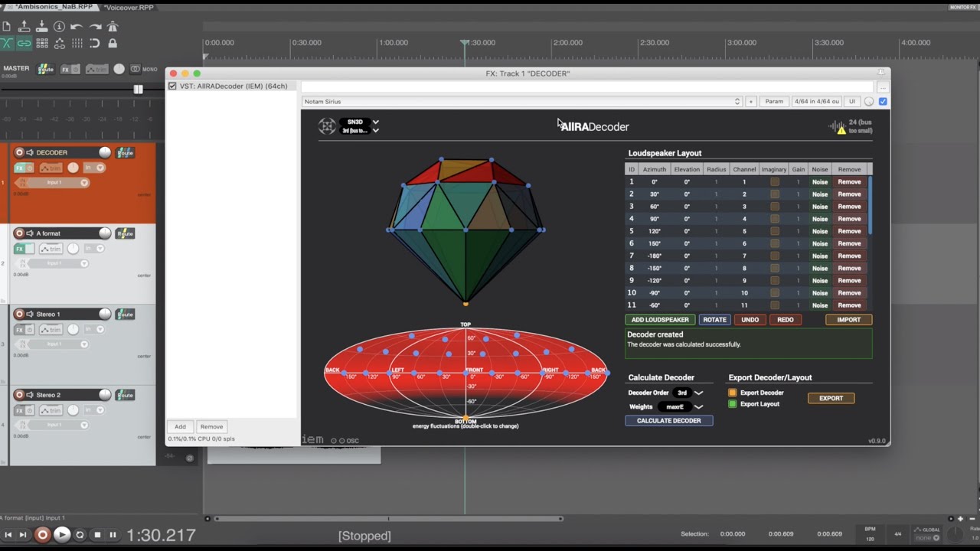The image size is (980, 551).
Task: Click ADD LOUDSPEAKER button
Action: (x=660, y=320)
